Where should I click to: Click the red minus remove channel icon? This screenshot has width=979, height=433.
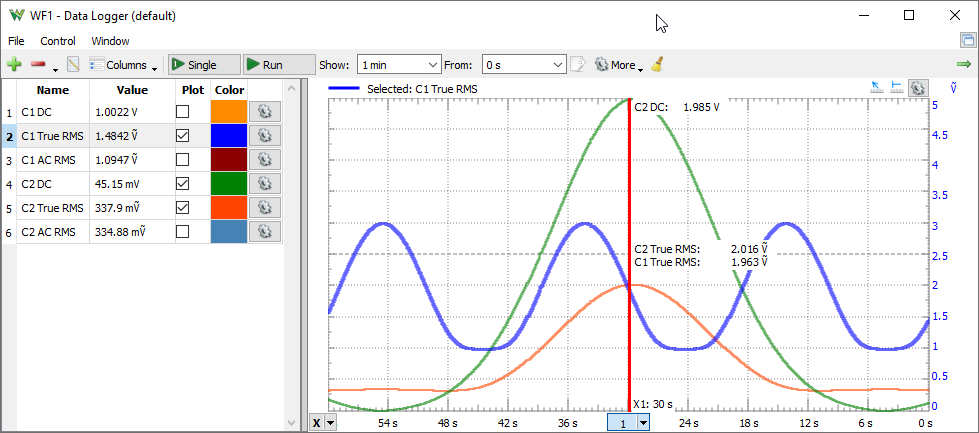tap(38, 64)
